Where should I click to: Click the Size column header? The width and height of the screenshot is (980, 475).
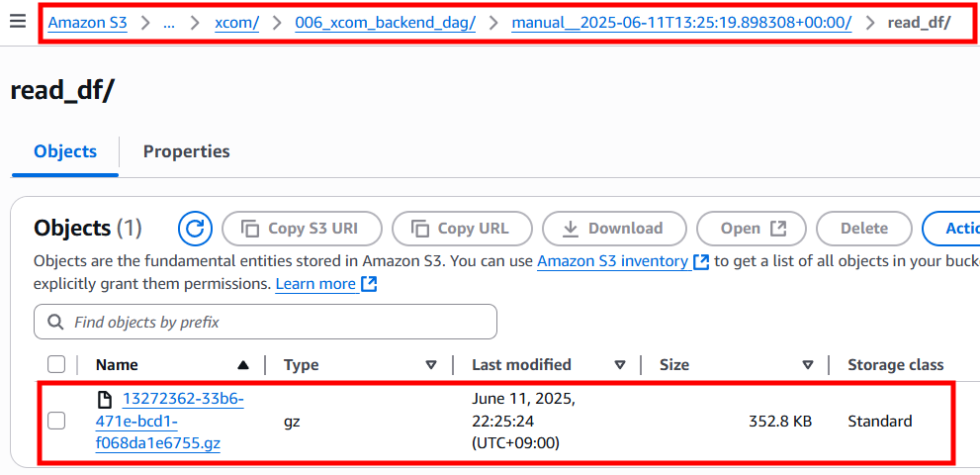click(674, 365)
